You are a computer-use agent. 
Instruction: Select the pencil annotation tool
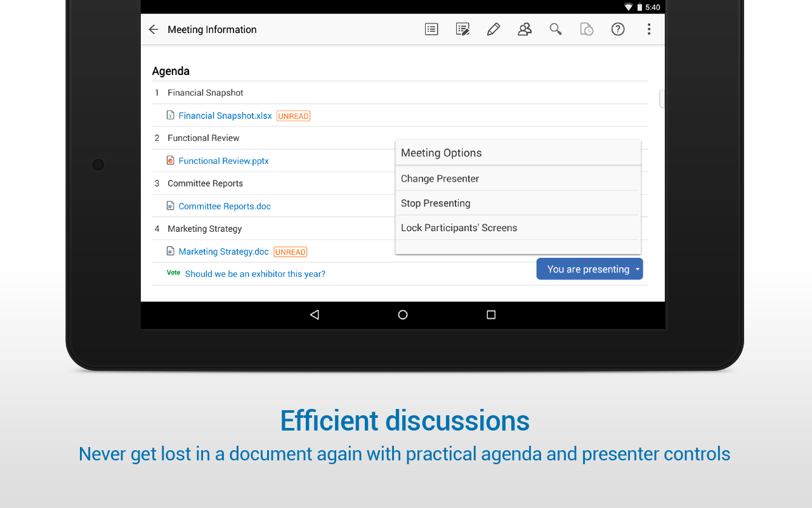(494, 29)
